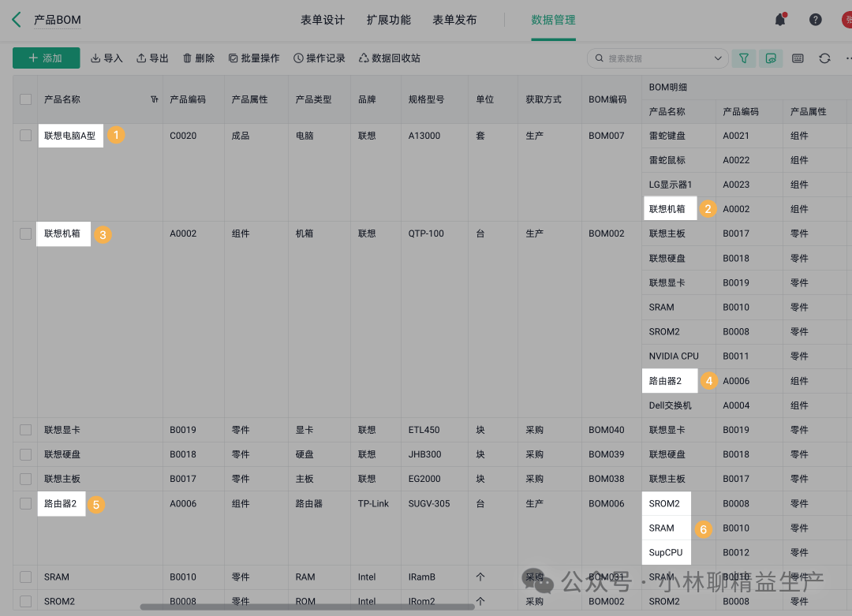Screen dimensions: 852x616
Task: Switch to 表单设计 tab
Action: 323,20
